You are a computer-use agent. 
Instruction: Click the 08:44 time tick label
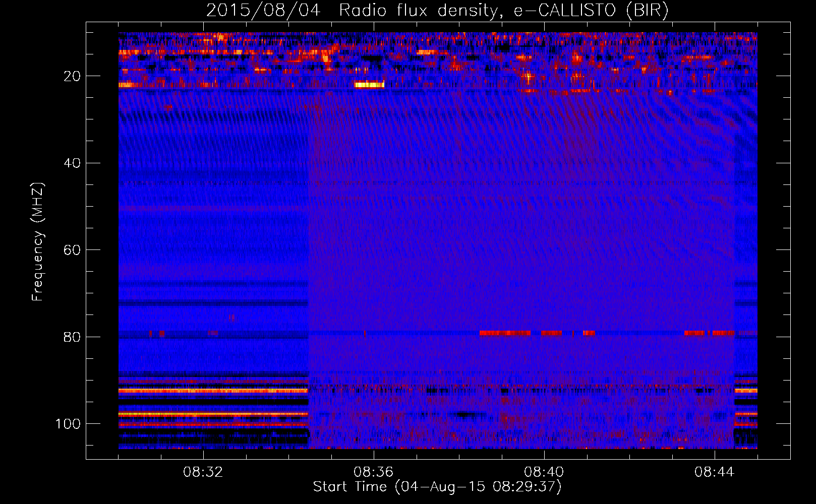pos(715,472)
